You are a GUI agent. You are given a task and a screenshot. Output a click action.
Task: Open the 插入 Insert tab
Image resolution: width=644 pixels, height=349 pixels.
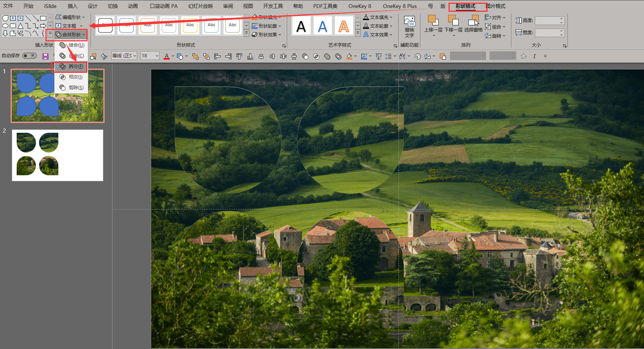pyautogui.click(x=72, y=6)
